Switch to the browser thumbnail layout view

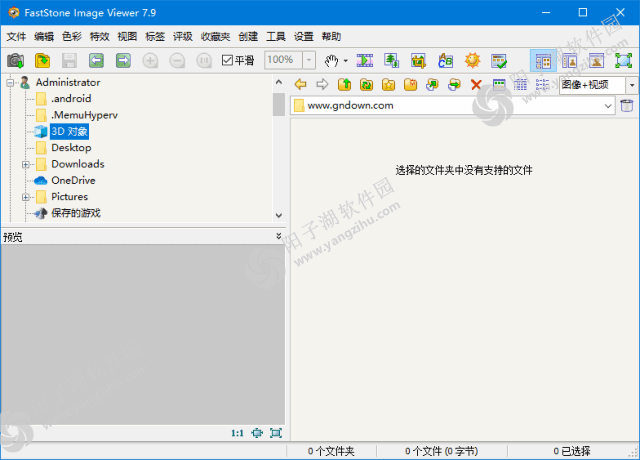pyautogui.click(x=543, y=61)
